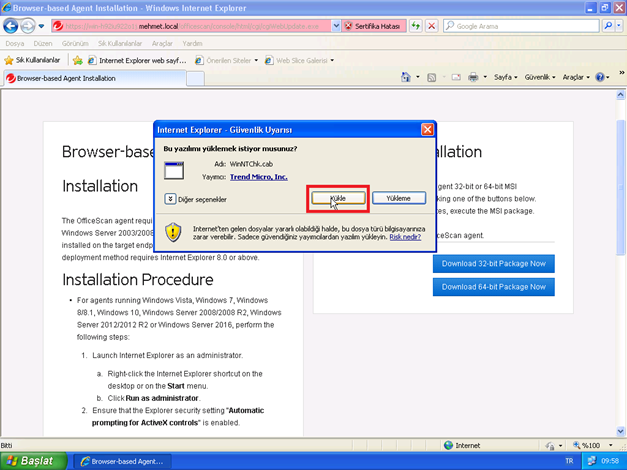Click the Risk nedir? link
This screenshot has height=470, width=627.
coord(405,237)
